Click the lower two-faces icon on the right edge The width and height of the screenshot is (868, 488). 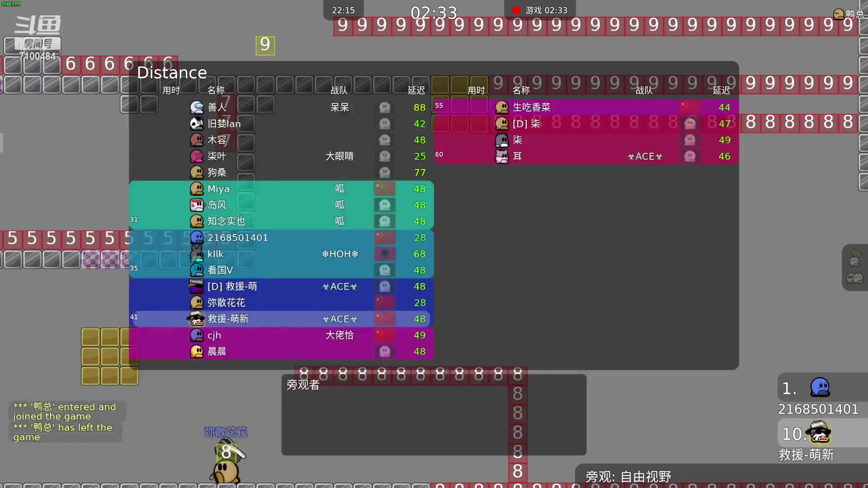coord(854,278)
